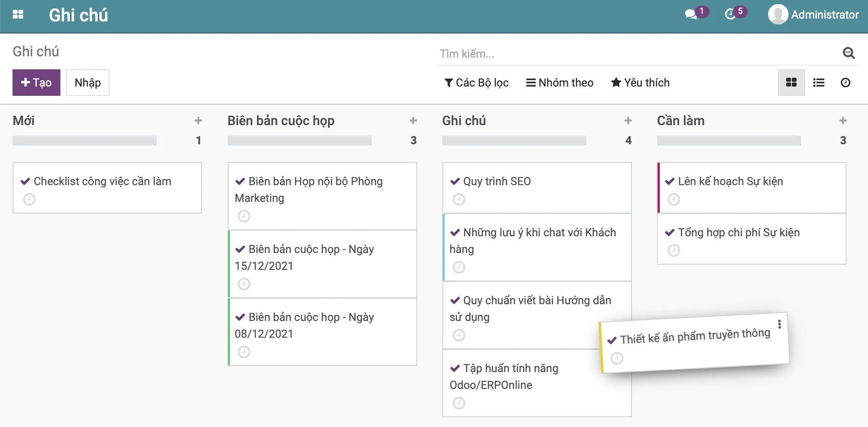Open activity clock on 15/12/2021 meeting card
Image resolution: width=868 pixels, height=427 pixels.
(x=244, y=284)
